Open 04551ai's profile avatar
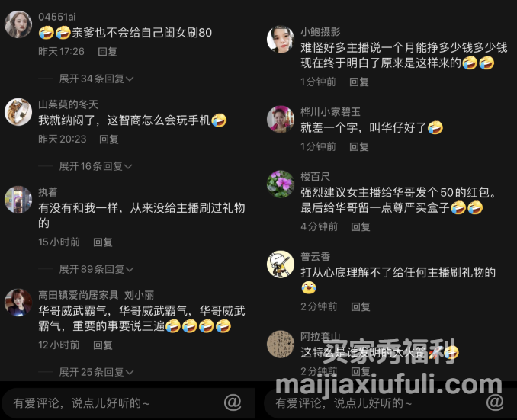This screenshot has width=517, height=420. [x=18, y=24]
